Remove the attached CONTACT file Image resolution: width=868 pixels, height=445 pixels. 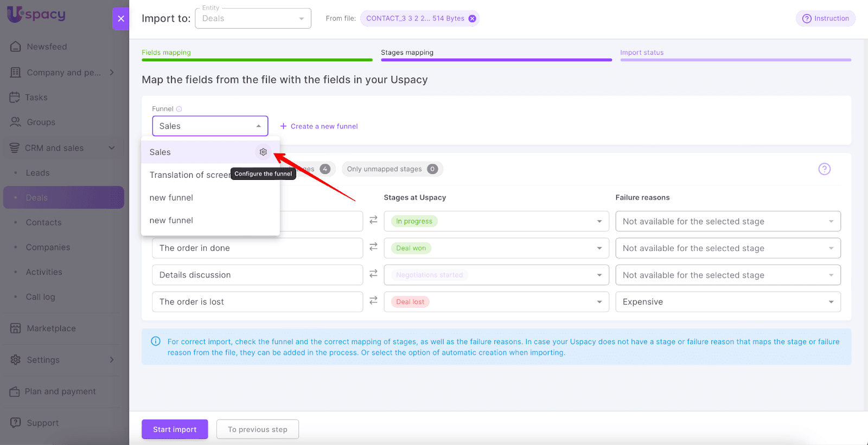(x=473, y=18)
